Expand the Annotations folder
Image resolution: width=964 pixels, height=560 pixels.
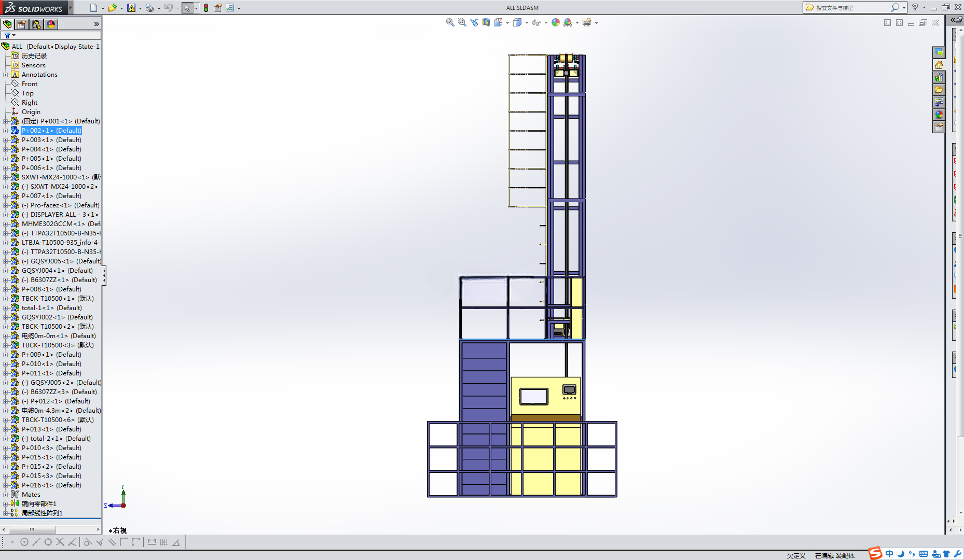(x=5, y=75)
